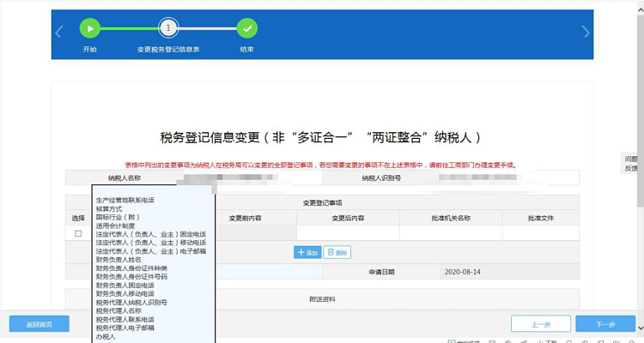This screenshot has width=644, height=343.
Task: Select 生产经营地联系电话 from the dropdown list
Action: (125, 200)
